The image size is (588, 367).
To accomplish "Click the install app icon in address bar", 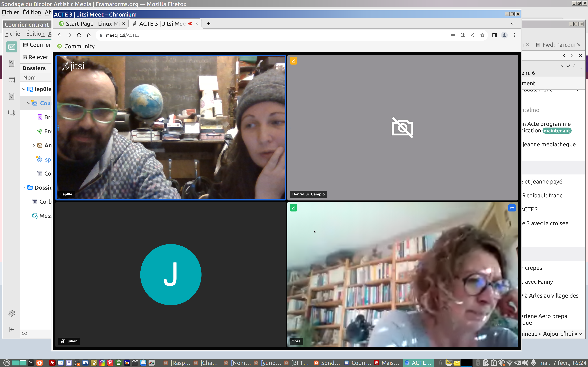I will point(463,35).
